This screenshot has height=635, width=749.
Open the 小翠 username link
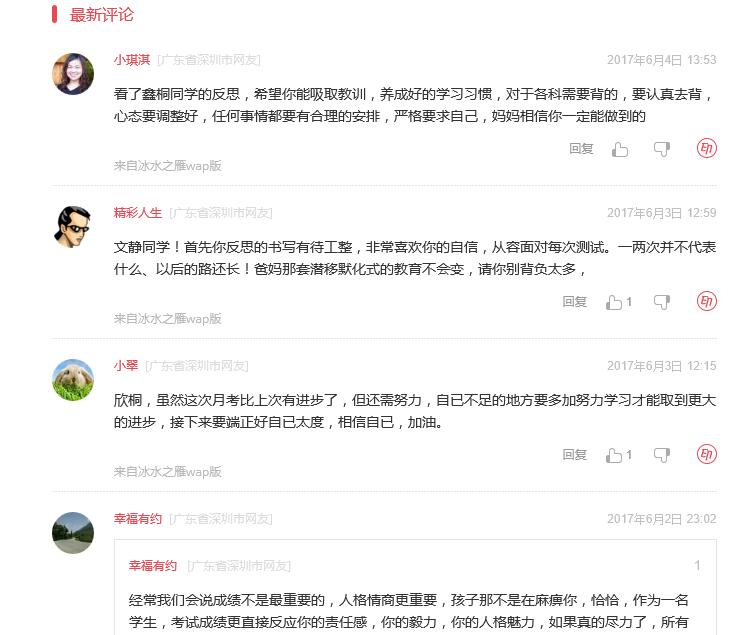pos(126,366)
